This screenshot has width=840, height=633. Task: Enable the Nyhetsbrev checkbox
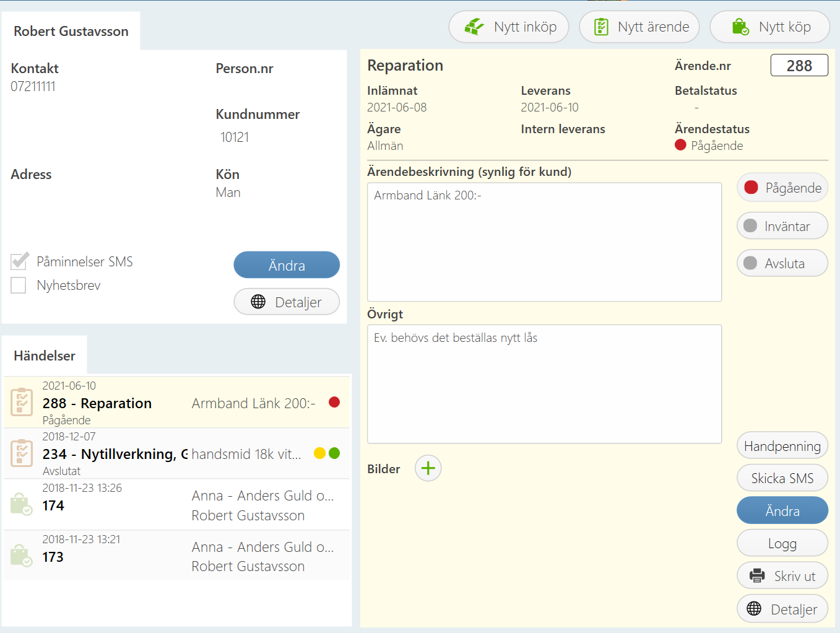(19, 286)
